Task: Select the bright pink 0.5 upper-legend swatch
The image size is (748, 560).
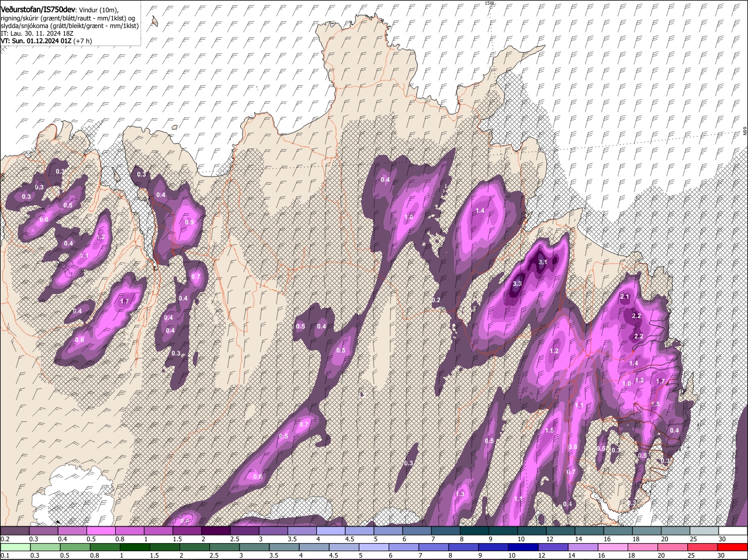Action: pos(101,531)
